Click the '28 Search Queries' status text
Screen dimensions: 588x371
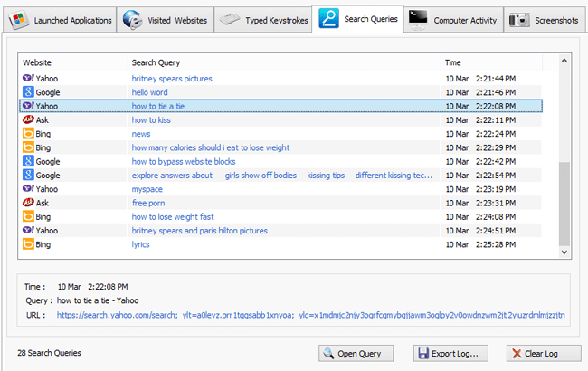coord(49,353)
